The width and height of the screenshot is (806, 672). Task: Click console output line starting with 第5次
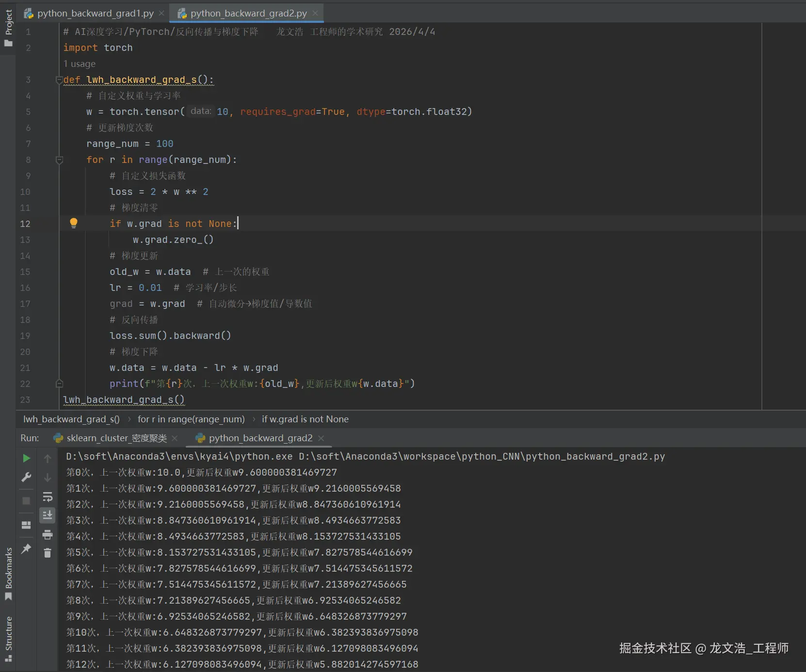(240, 553)
